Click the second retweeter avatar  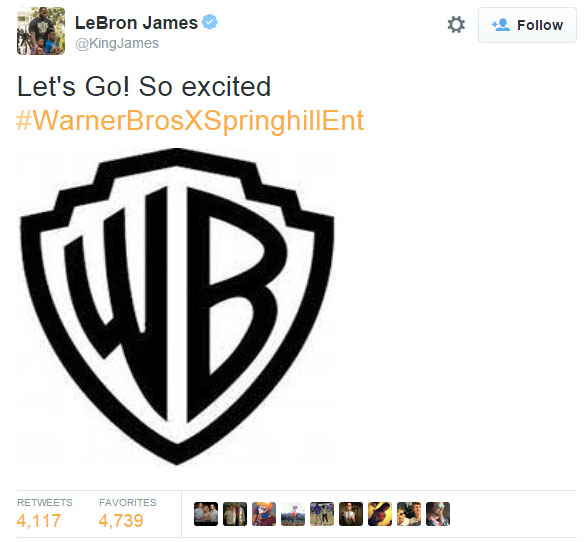tap(235, 514)
